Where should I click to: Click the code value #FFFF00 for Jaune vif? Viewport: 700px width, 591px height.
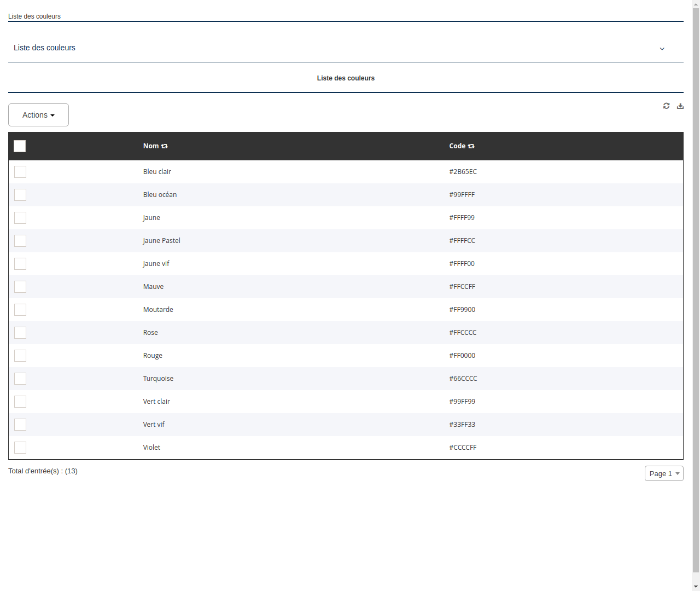(x=462, y=263)
